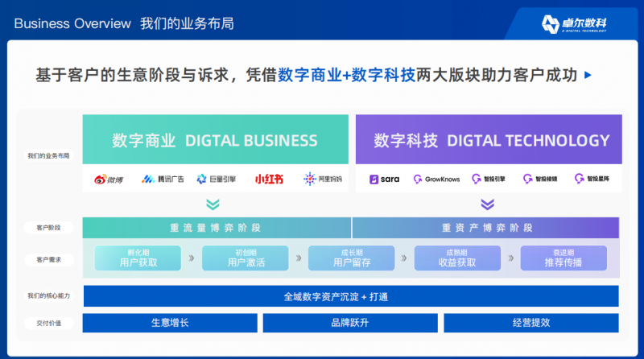Click the arrow between 用户获取 and 用户激活
This screenshot has height=359, width=644.
tap(192, 258)
